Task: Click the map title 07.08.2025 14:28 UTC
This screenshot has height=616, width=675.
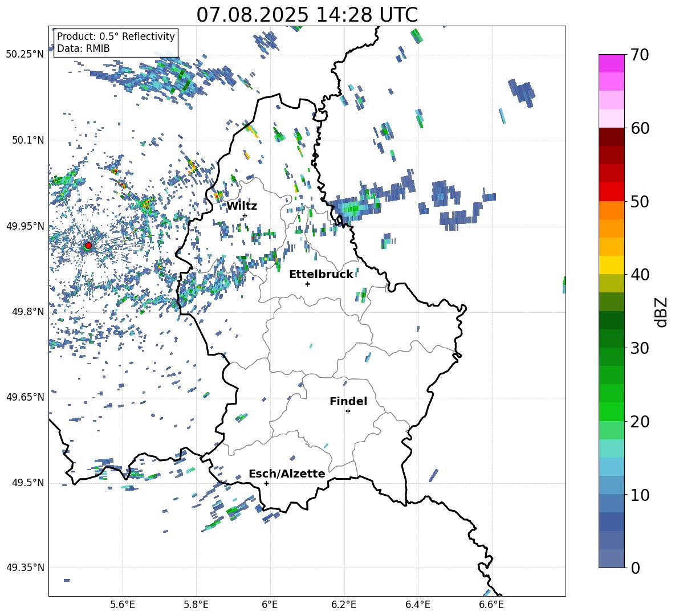Action: (x=307, y=15)
